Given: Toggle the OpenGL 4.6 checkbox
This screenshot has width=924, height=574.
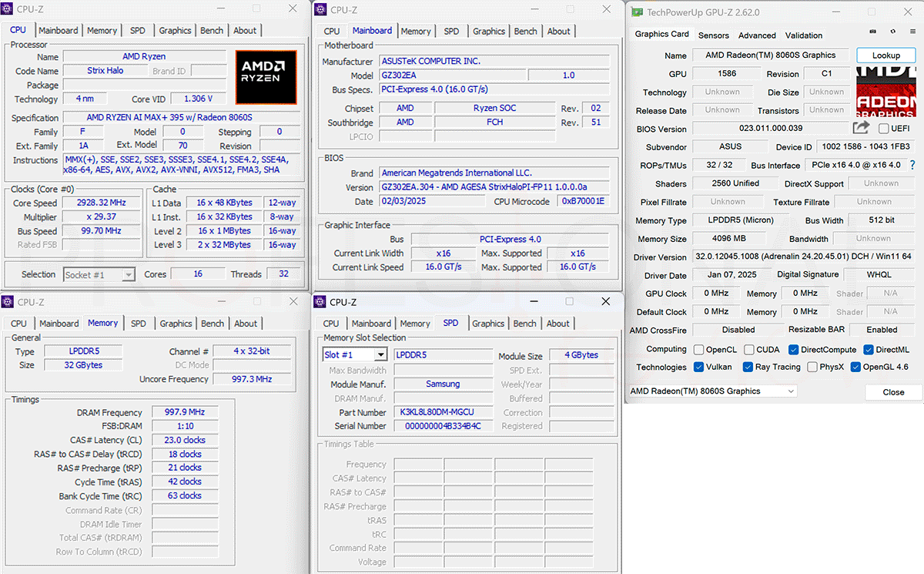Looking at the screenshot, I should click(855, 368).
